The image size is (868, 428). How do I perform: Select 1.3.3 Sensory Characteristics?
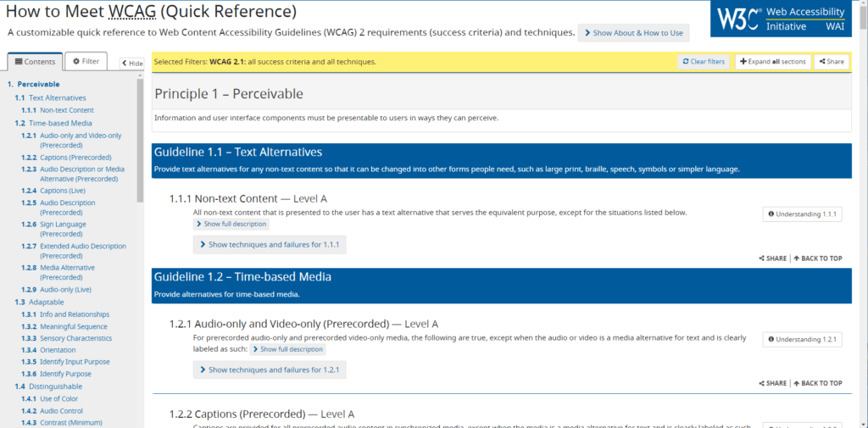pos(66,338)
